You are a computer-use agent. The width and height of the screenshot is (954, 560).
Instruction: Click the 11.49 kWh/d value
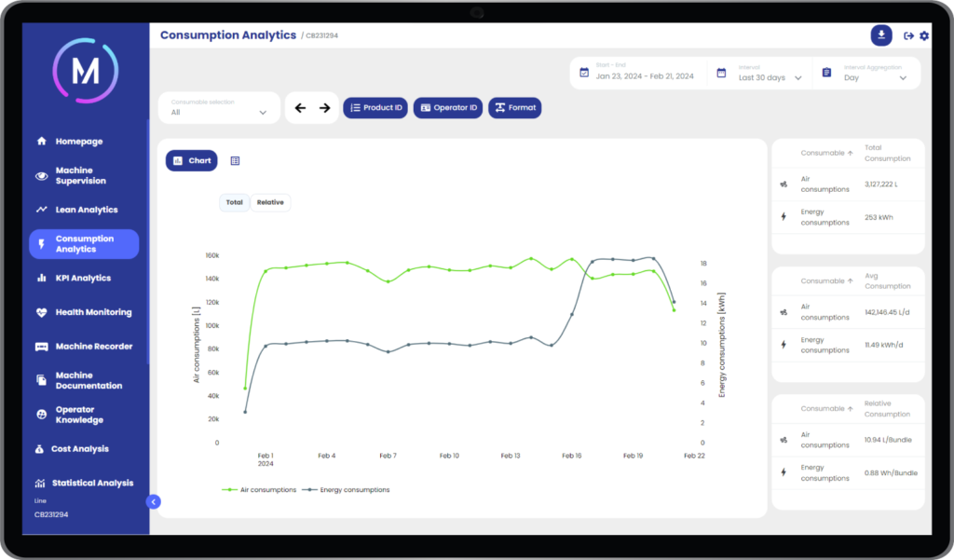click(883, 345)
